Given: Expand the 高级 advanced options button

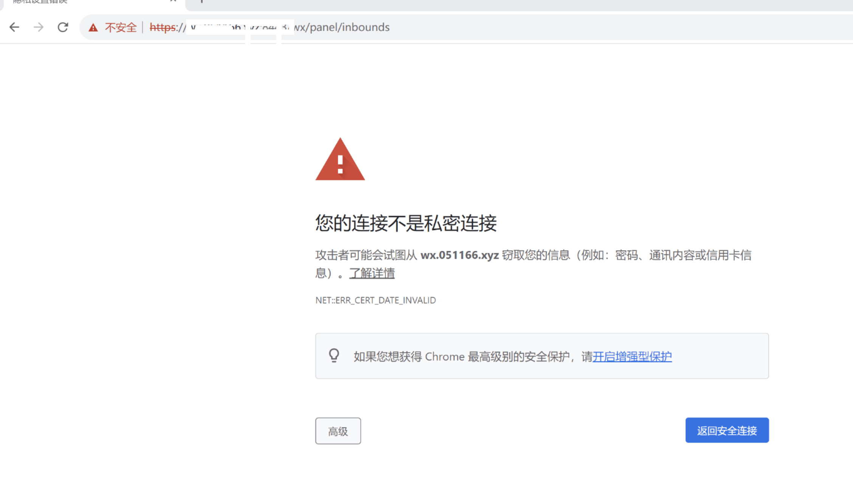Looking at the screenshot, I should (x=338, y=431).
